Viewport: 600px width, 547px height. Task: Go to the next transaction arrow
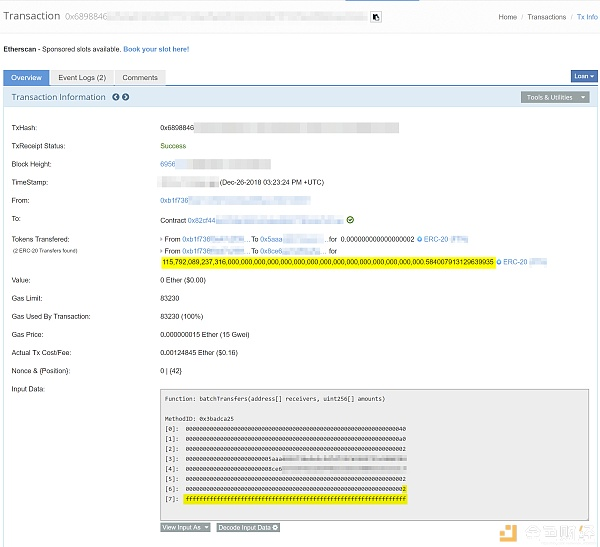(x=125, y=97)
